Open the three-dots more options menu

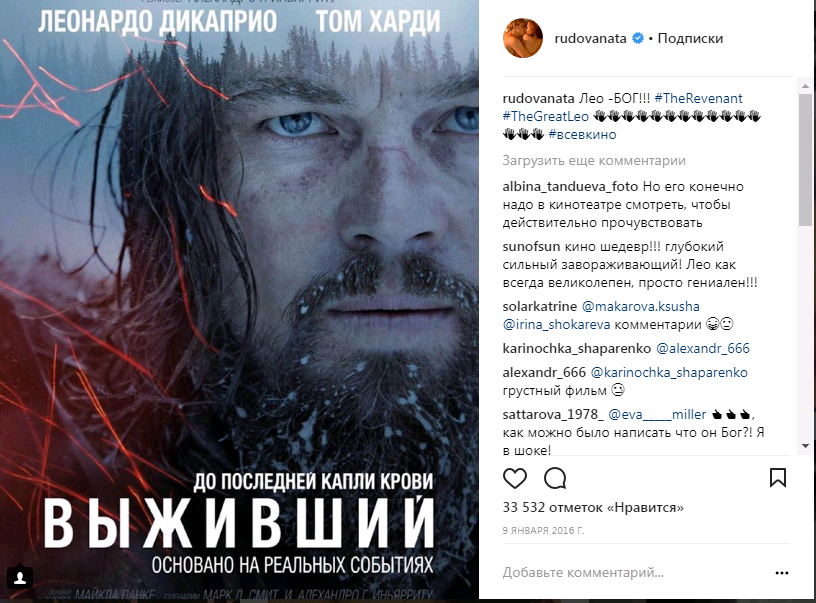tap(782, 573)
